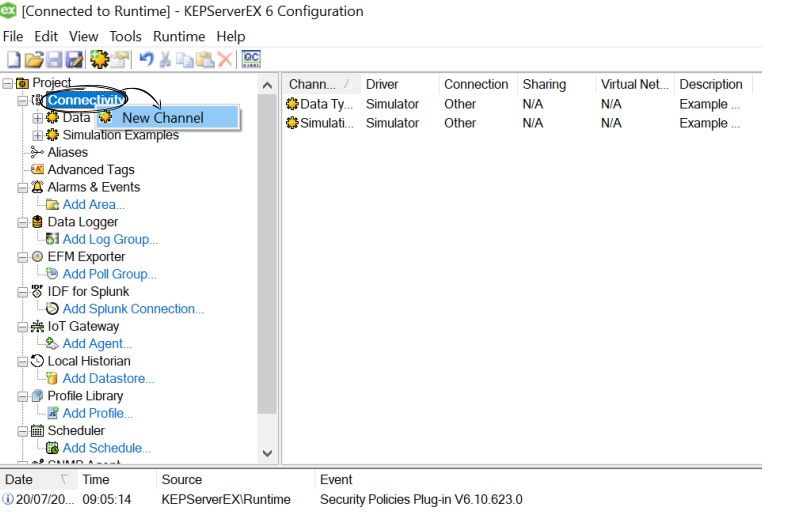Click the Add Log Group link

click(x=110, y=239)
